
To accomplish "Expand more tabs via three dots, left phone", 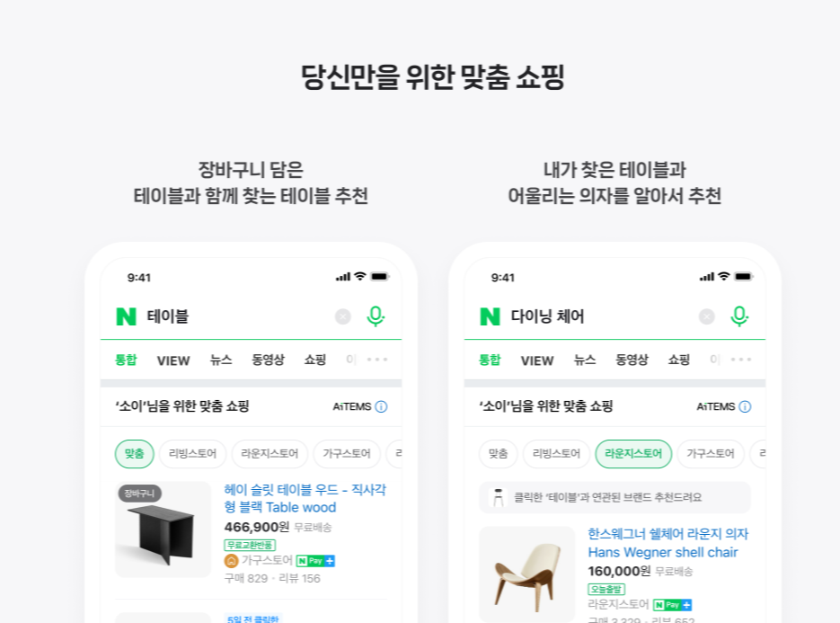I will 377,360.
